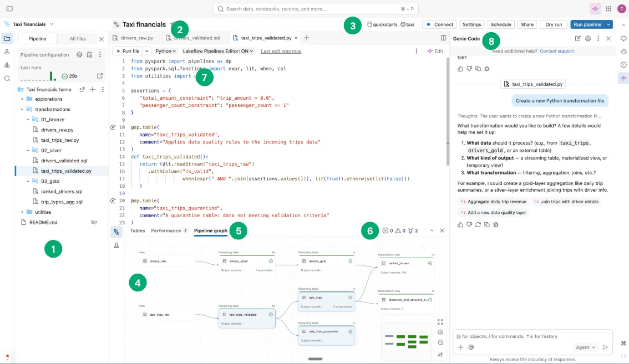
Task: Switch to the Pipeline tab
Action: [37, 38]
